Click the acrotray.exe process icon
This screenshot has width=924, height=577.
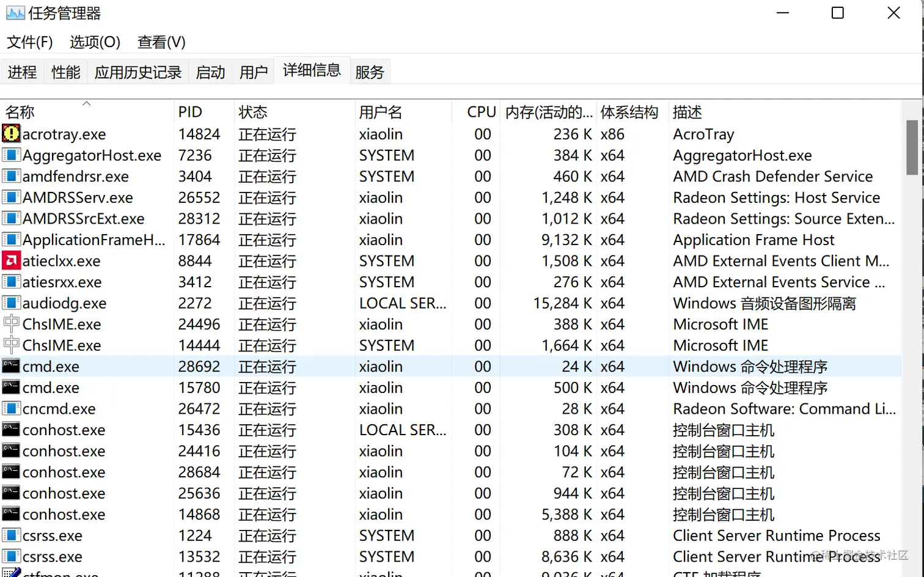(x=11, y=134)
